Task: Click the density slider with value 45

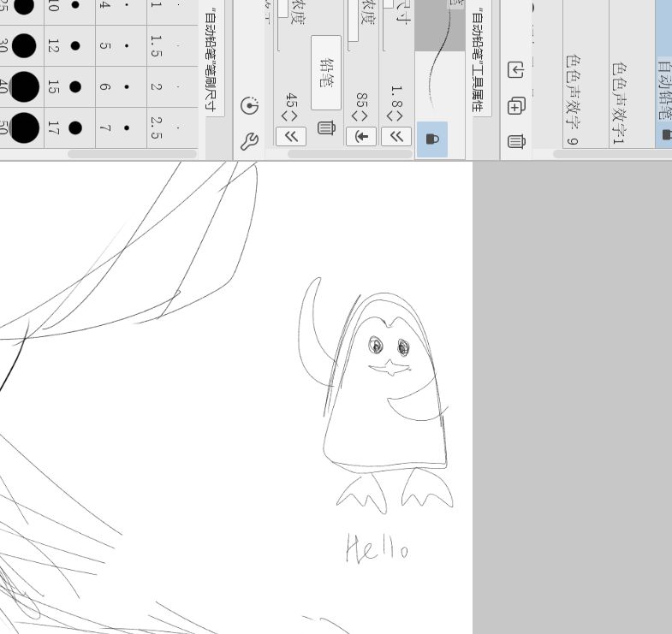Action: coord(282,26)
